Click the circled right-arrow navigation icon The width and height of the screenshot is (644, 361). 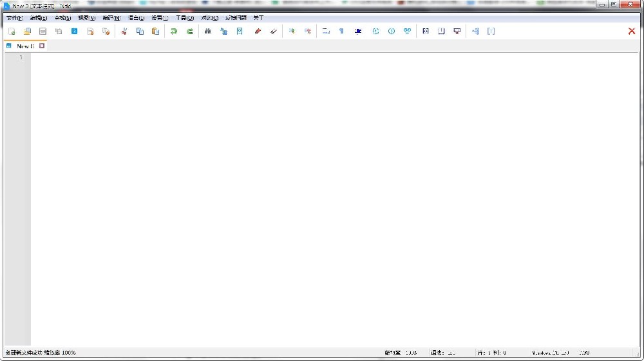coord(392,31)
